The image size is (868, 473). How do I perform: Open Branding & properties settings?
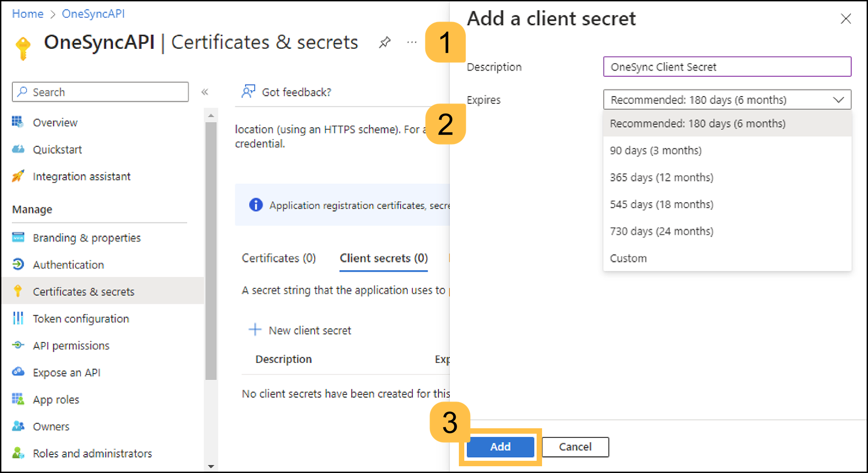point(86,237)
